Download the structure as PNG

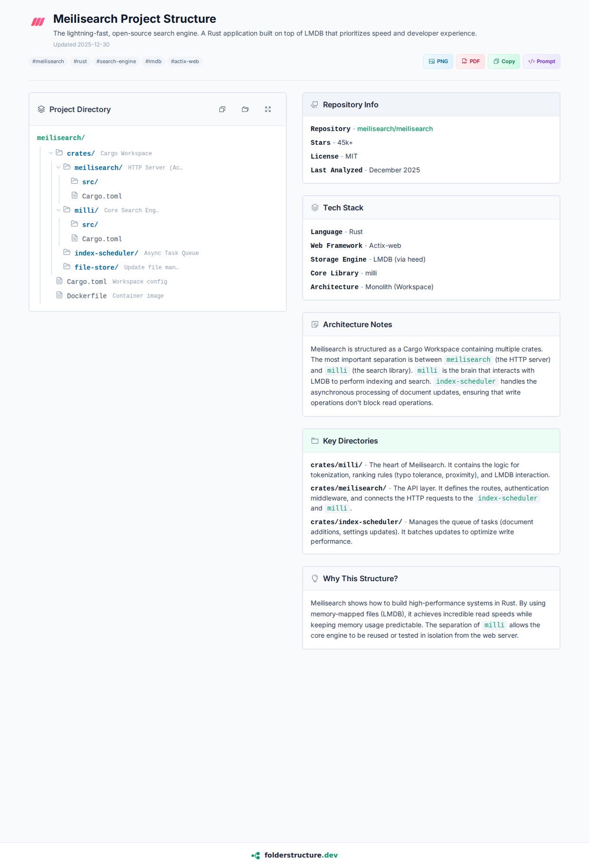[438, 61]
